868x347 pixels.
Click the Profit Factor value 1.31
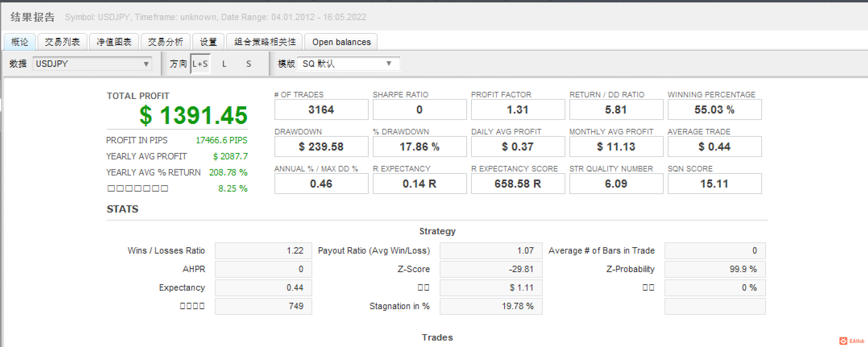[x=518, y=109]
